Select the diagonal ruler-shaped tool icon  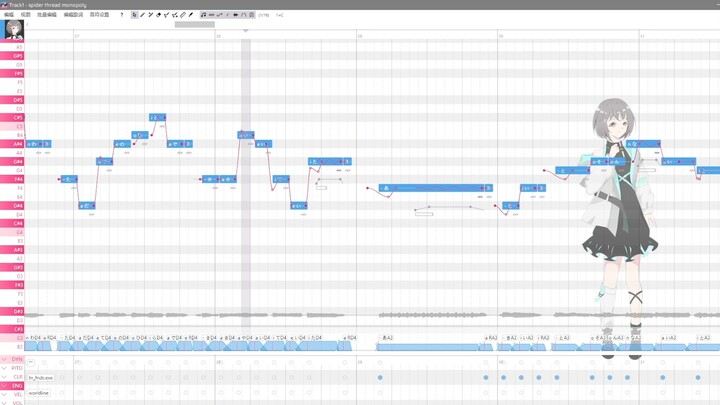pyautogui.click(x=183, y=15)
